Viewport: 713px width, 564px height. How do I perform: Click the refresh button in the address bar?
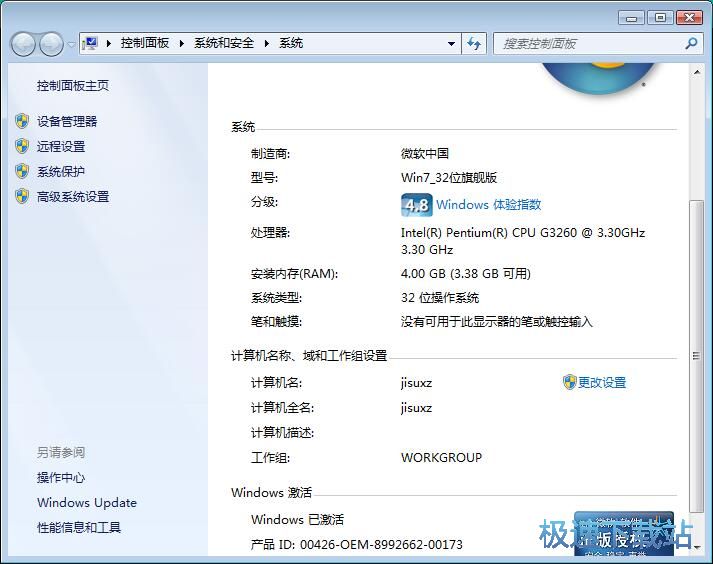coord(474,44)
